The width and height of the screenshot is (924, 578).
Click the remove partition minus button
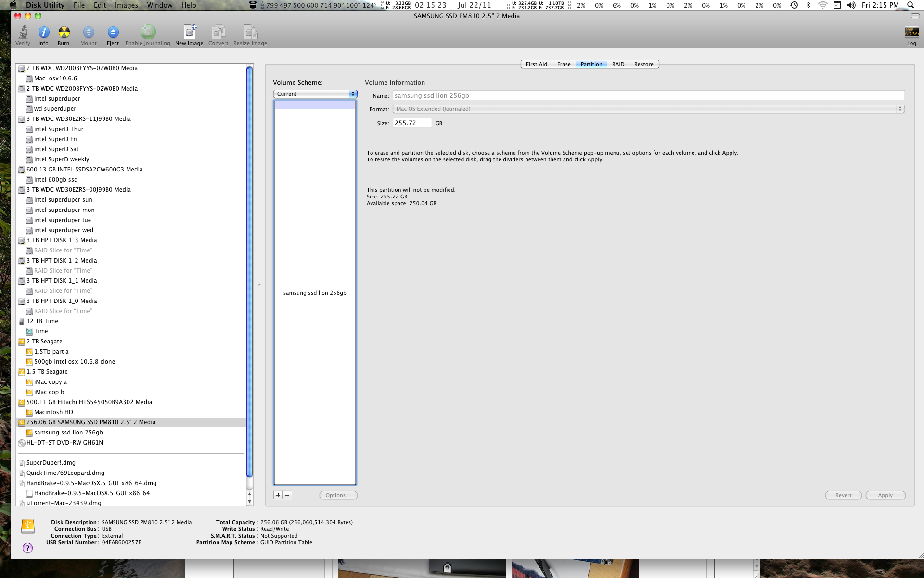coord(287,495)
